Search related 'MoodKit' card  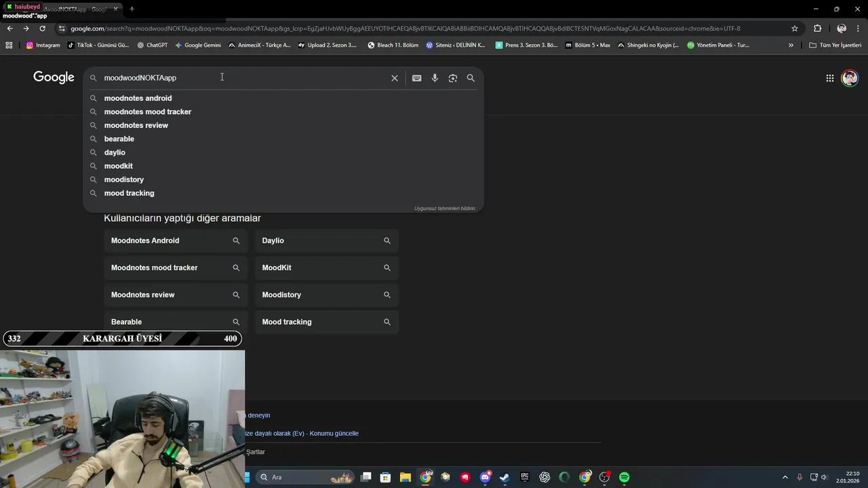[327, 268]
